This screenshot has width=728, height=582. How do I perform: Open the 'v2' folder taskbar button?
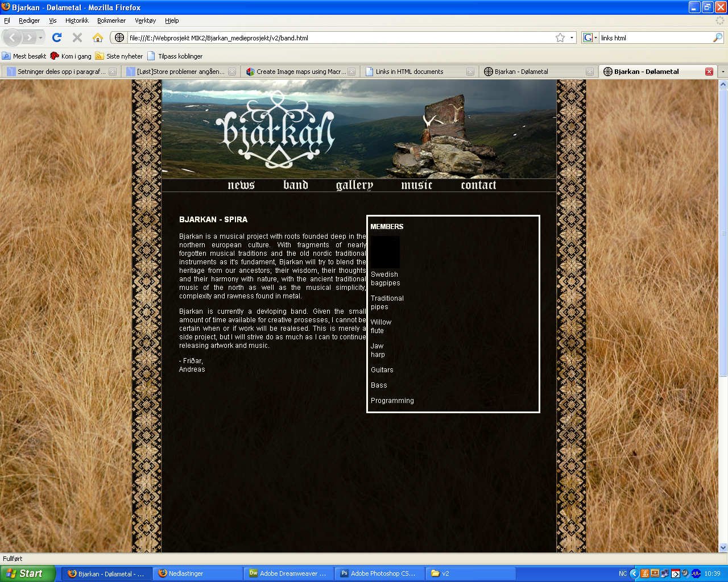pyautogui.click(x=471, y=573)
